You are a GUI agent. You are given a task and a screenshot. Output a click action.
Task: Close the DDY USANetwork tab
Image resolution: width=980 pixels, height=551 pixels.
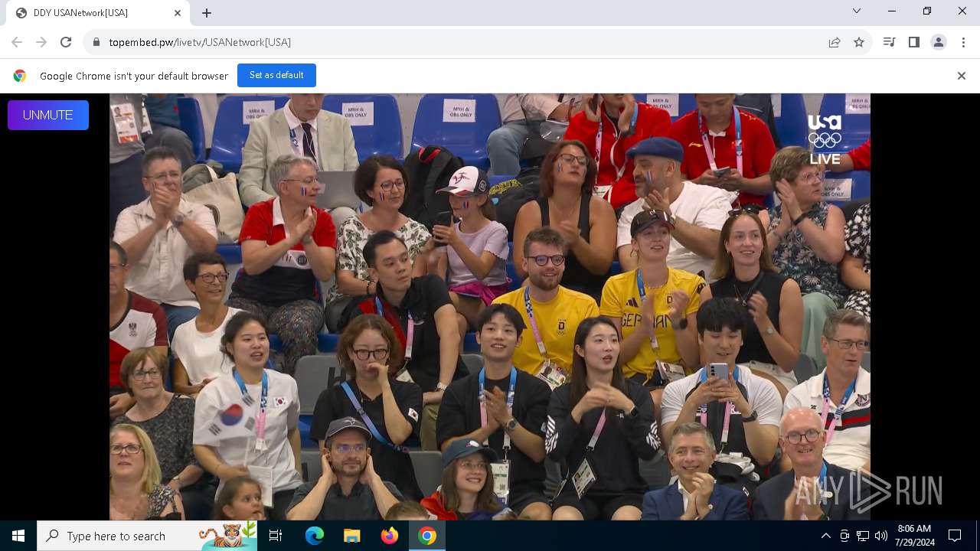(178, 13)
